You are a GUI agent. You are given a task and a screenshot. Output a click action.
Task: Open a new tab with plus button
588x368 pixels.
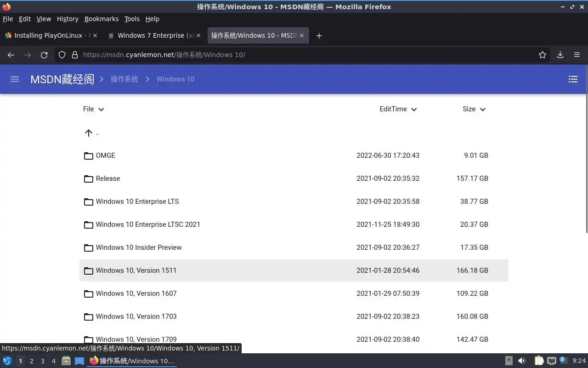click(x=319, y=35)
